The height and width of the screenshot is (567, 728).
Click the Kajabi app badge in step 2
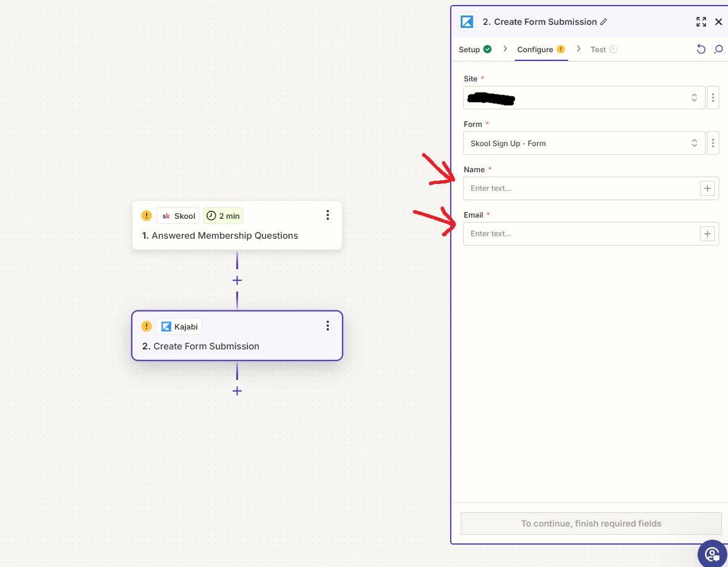pos(179,326)
